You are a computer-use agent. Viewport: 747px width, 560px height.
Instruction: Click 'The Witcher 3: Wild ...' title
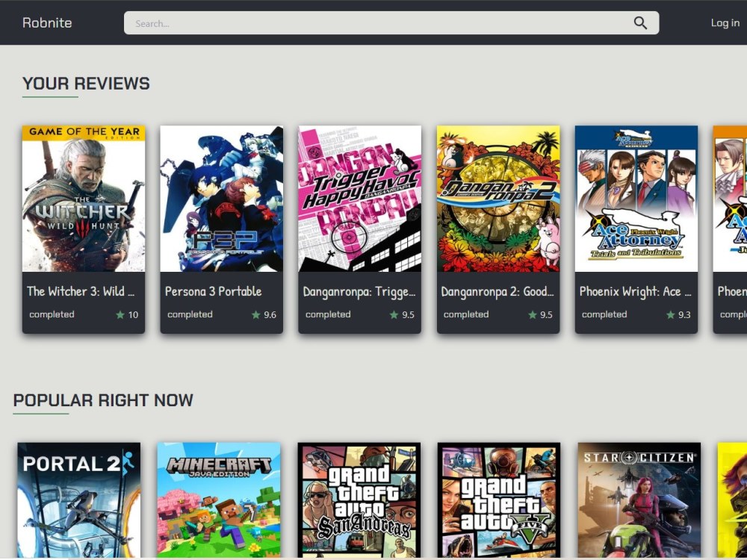click(81, 291)
